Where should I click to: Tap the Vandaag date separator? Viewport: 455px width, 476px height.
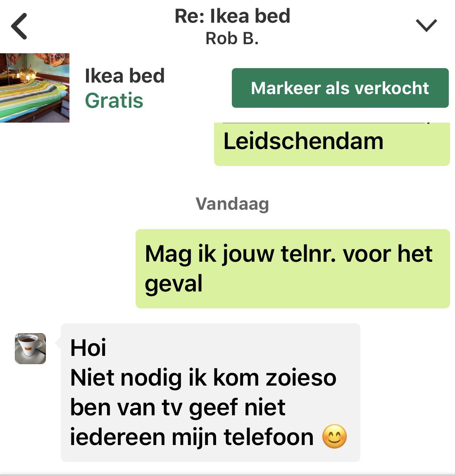tap(232, 204)
